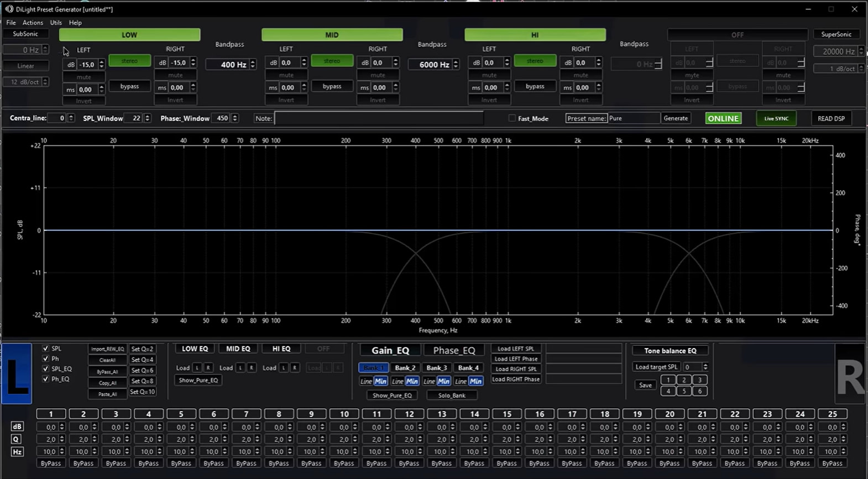
Task: Select Tone balance preset slot 5
Action: click(684, 391)
